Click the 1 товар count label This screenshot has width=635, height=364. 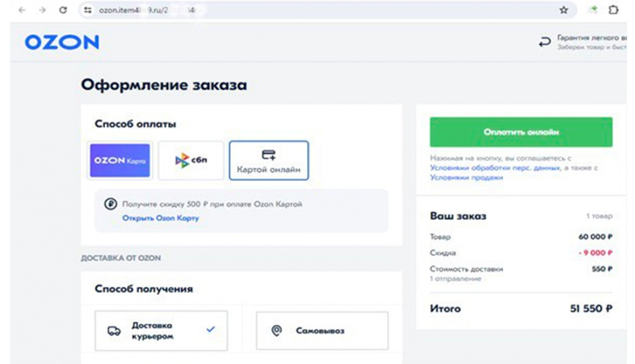(600, 216)
